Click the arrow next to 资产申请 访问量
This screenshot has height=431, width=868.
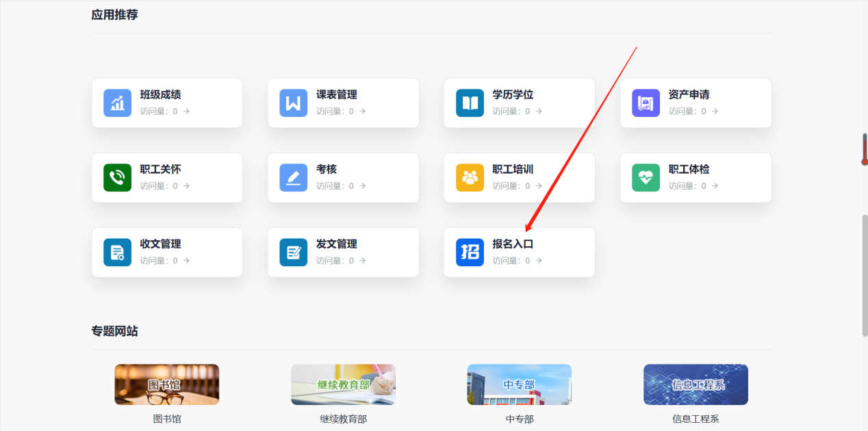coord(715,112)
